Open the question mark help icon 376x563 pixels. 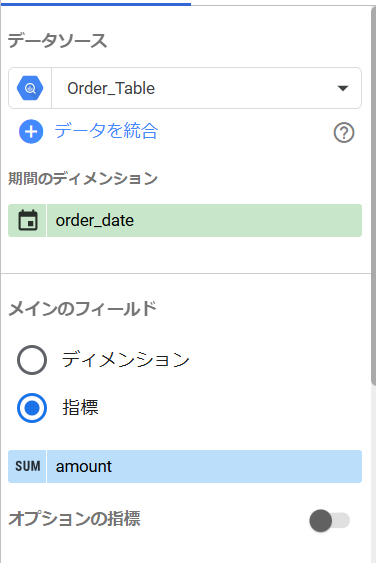pyautogui.click(x=344, y=132)
